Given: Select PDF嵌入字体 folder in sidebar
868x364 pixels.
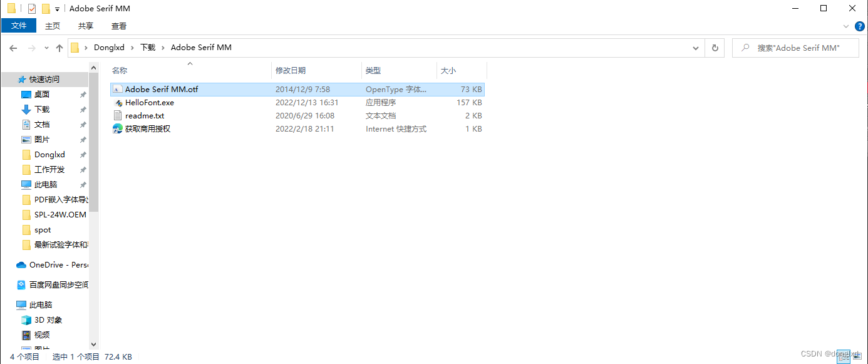Looking at the screenshot, I should (x=61, y=200).
